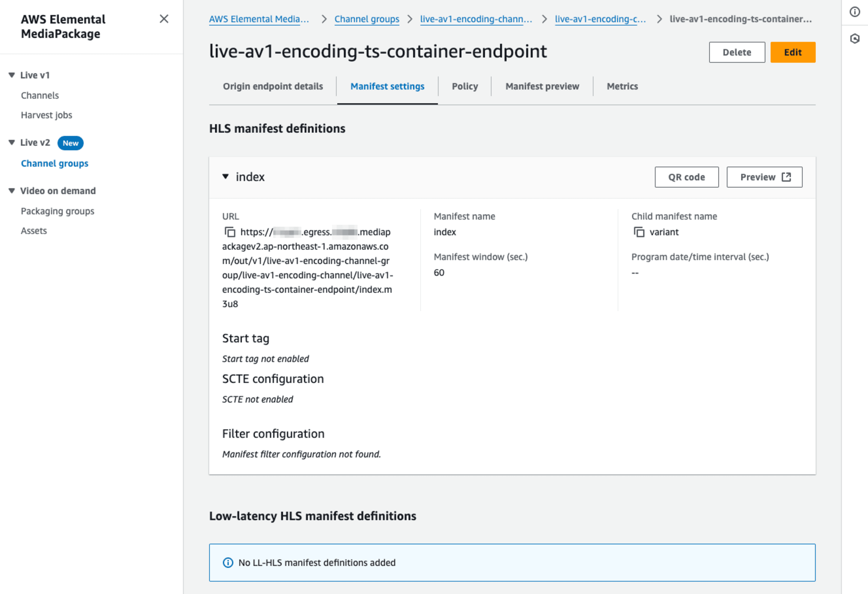Click the Manifest name value index
Image resolution: width=868 pixels, height=594 pixels.
[x=445, y=232]
